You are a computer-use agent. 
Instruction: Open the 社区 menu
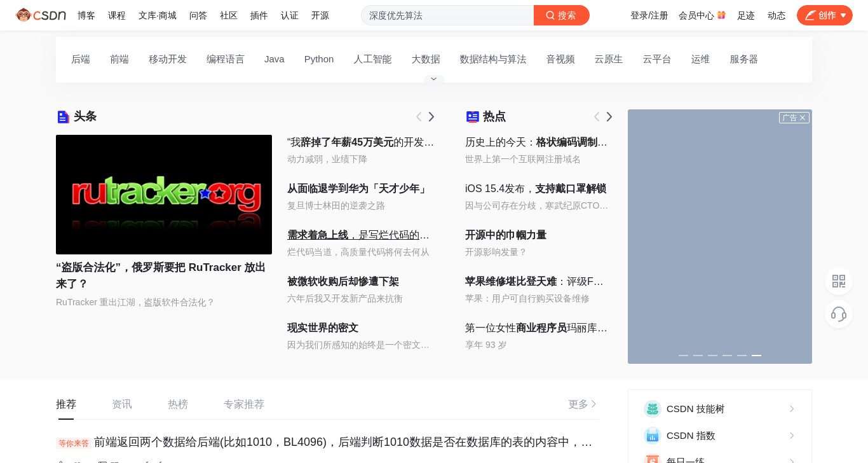(229, 15)
